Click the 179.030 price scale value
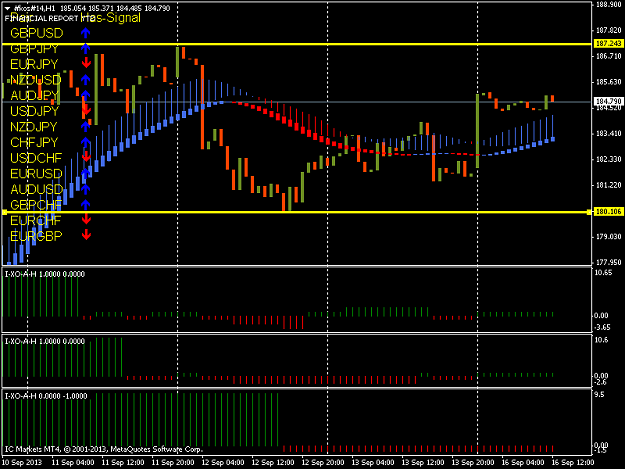Image resolution: width=625 pixels, height=469 pixels. [x=609, y=237]
